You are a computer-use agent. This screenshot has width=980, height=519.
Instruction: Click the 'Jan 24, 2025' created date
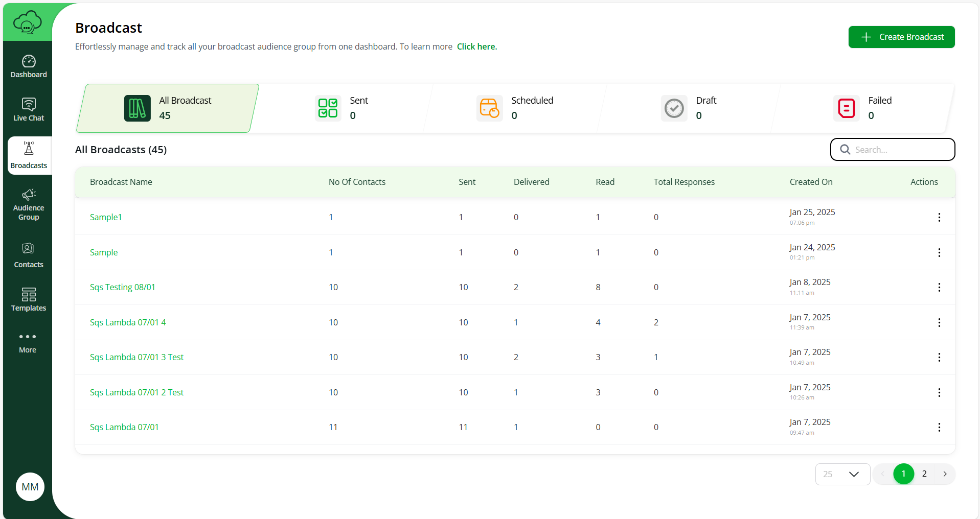(812, 247)
